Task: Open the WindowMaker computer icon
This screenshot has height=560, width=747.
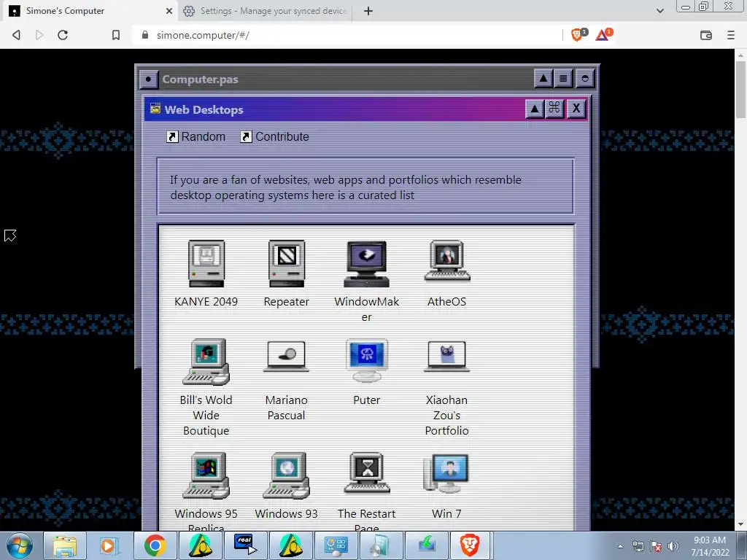Action: click(x=366, y=264)
